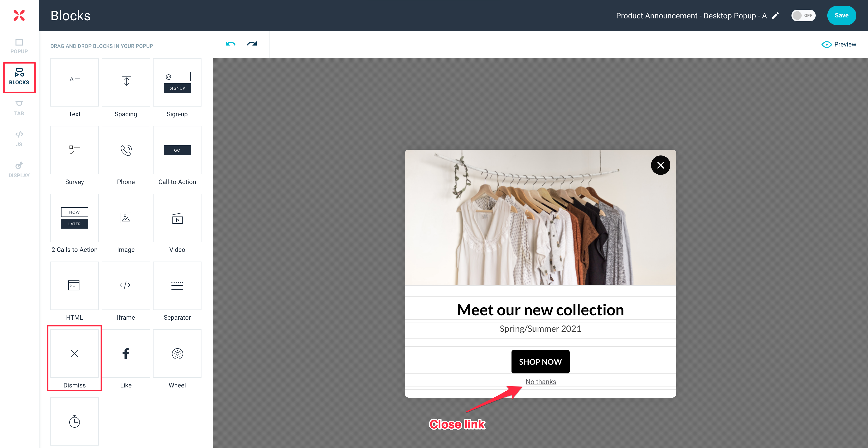Select the Dismiss block
The height and width of the screenshot is (448, 868).
coord(74,354)
